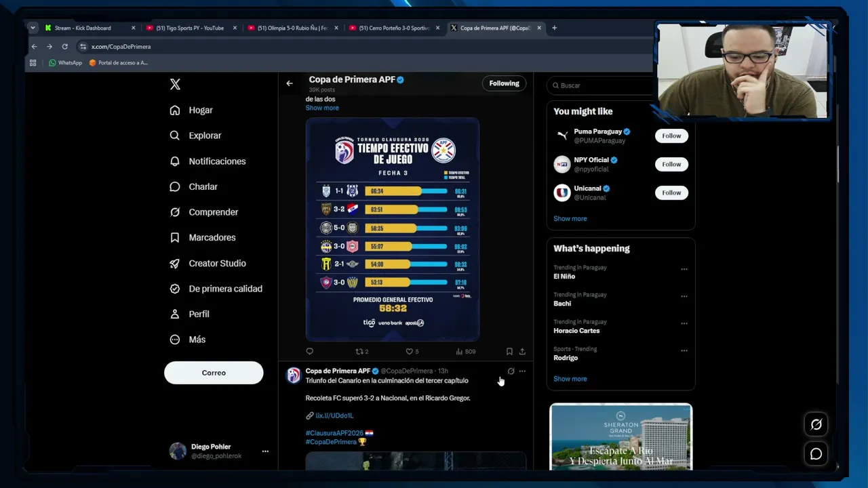Open the Notificaciones bell icon
The height and width of the screenshot is (488, 868).
(x=175, y=161)
